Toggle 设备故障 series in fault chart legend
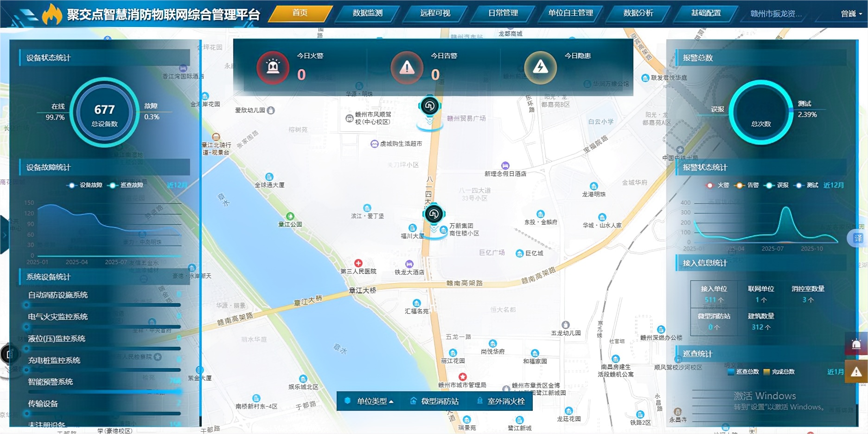 pyautogui.click(x=85, y=185)
